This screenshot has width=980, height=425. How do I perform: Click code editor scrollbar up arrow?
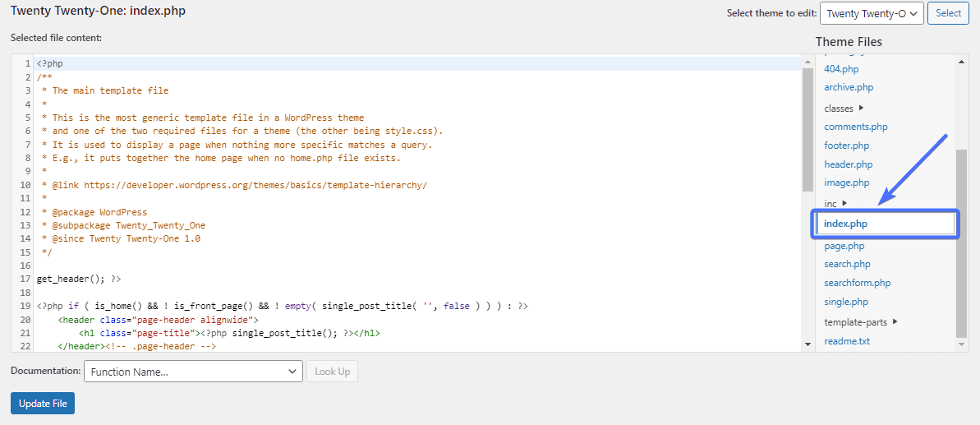click(807, 62)
